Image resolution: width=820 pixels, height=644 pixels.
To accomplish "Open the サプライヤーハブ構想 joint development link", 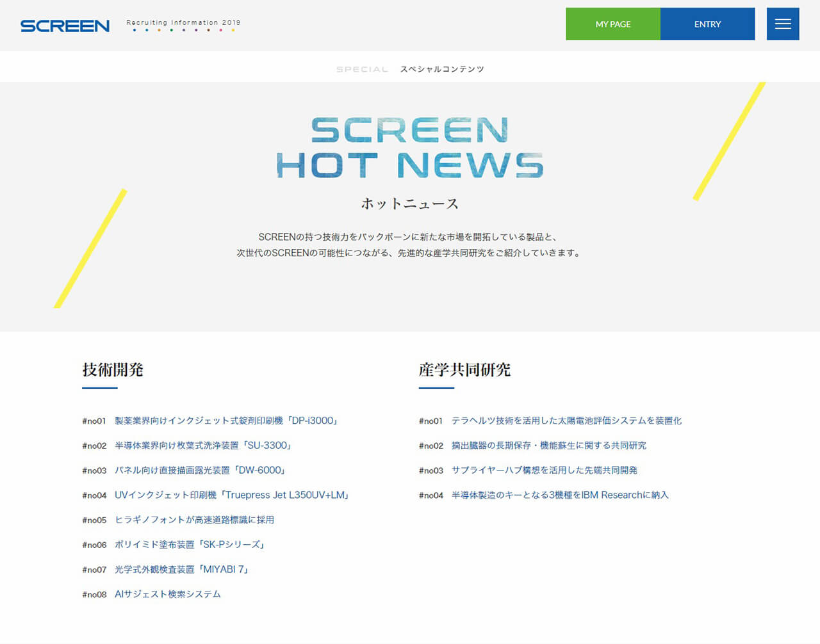I will pos(544,471).
